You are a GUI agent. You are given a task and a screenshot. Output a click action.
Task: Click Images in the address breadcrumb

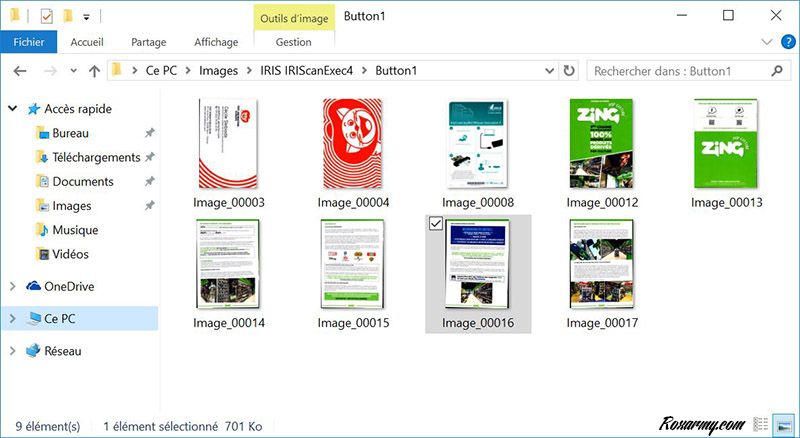point(218,71)
